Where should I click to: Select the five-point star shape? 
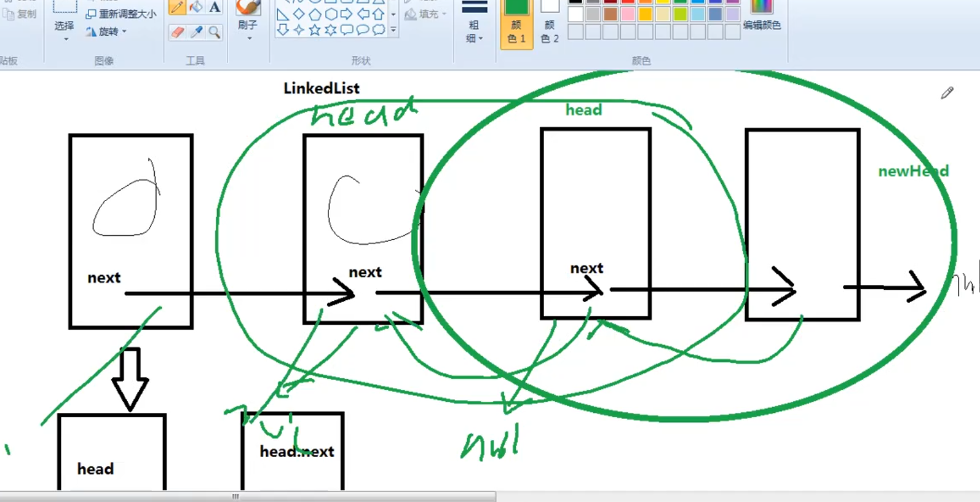tap(315, 30)
